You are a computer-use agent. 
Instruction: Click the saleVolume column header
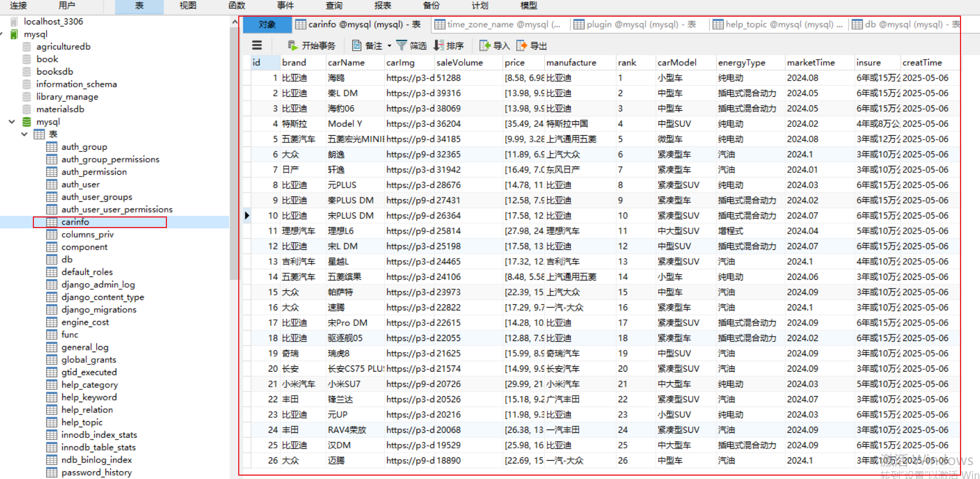[x=468, y=62]
